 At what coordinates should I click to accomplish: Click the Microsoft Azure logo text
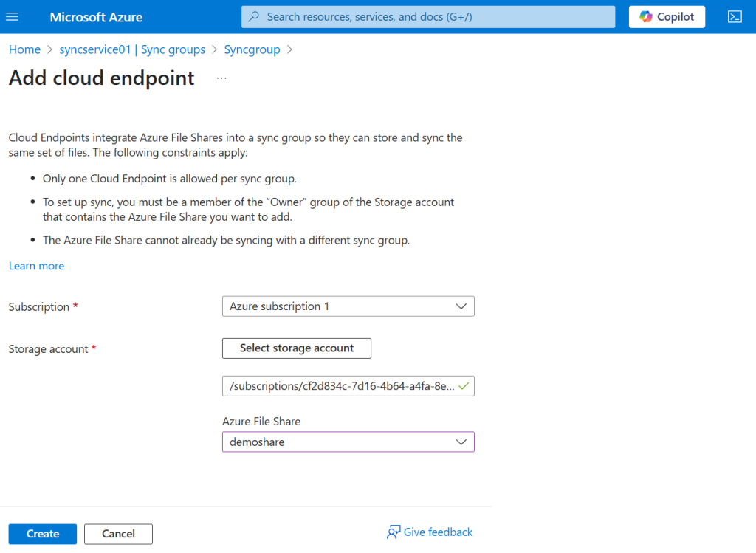tap(96, 17)
